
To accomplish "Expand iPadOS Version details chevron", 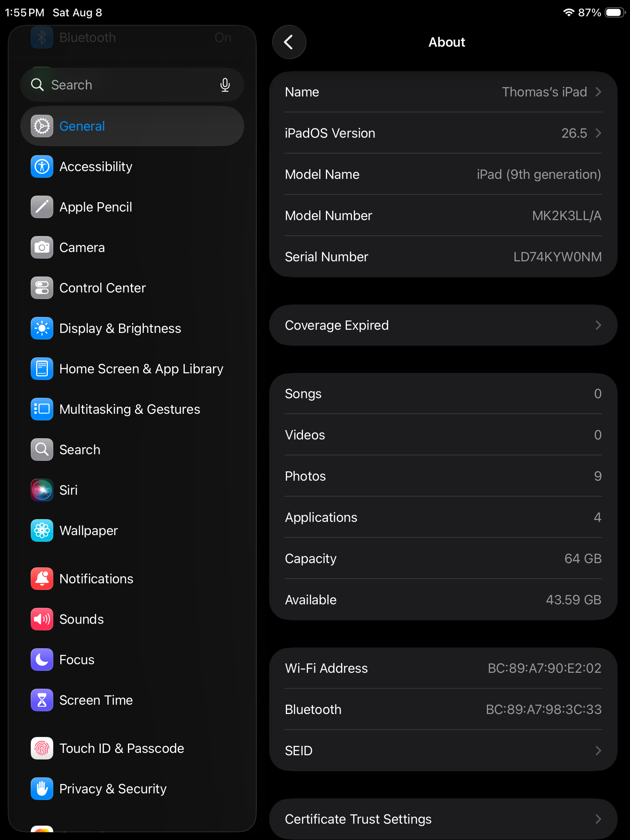I will (x=598, y=133).
